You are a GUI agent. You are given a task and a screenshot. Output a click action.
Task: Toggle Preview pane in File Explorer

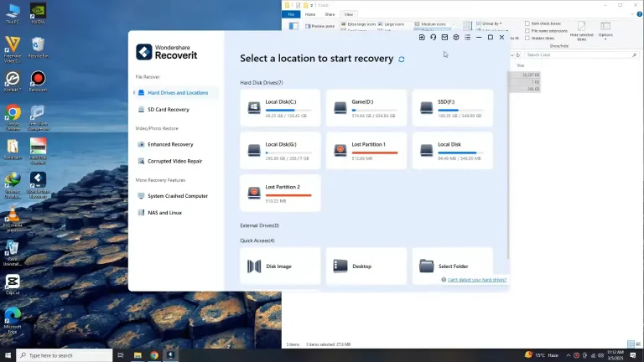(320, 26)
